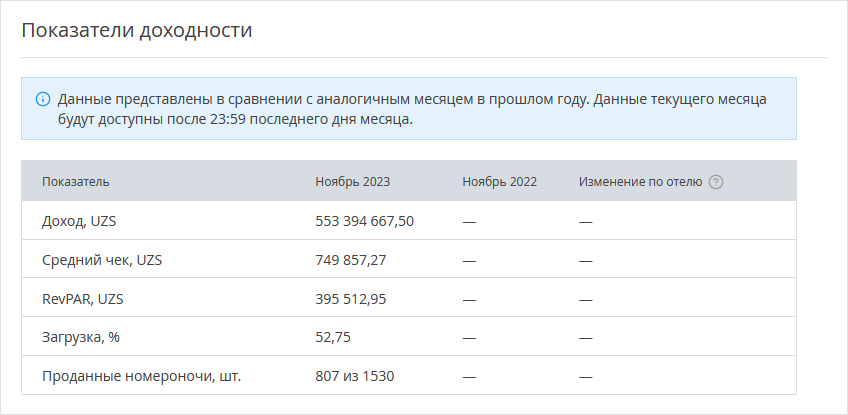The image size is (848, 415).
Task: Select the Загрузка, % row label
Action: click(x=81, y=337)
